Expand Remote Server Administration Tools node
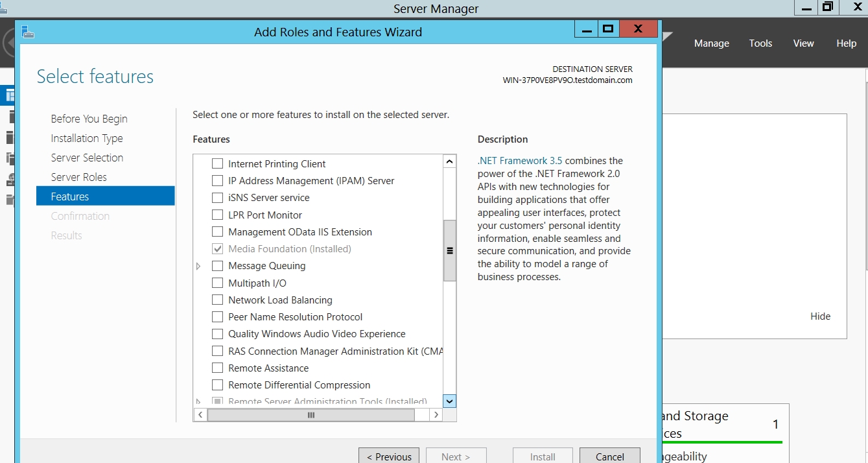The width and height of the screenshot is (868, 463). click(198, 402)
